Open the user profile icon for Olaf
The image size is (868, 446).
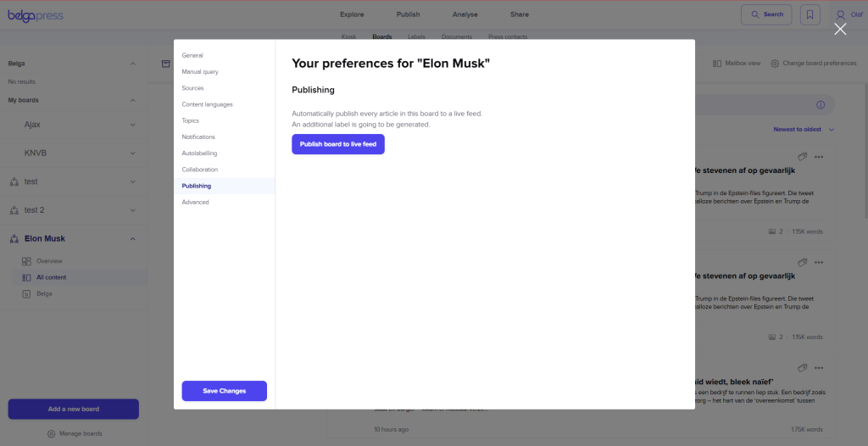(840, 14)
